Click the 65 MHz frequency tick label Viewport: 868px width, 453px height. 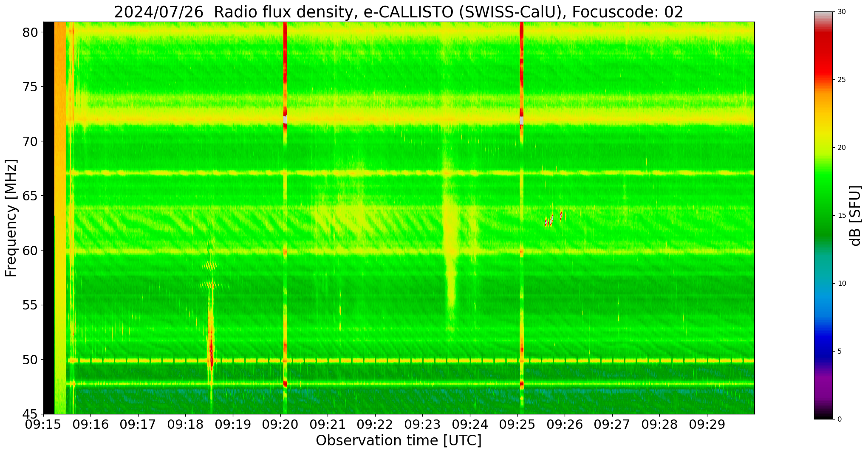(x=30, y=196)
